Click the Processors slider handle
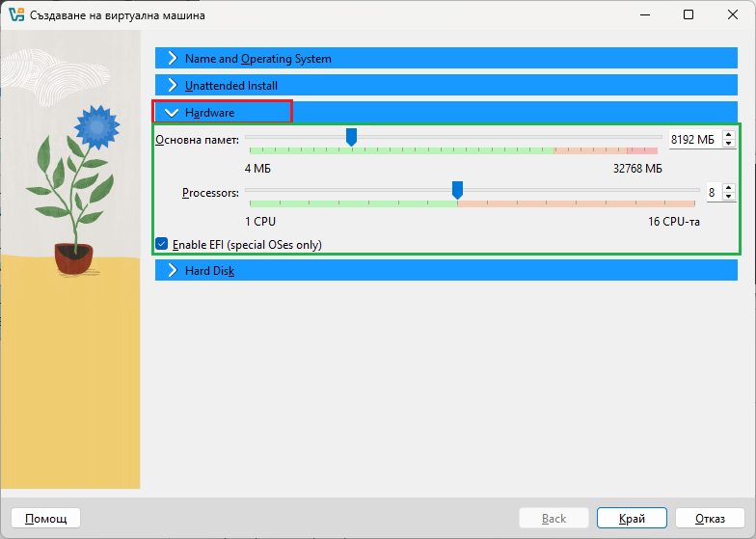The image size is (756, 539). point(457,191)
